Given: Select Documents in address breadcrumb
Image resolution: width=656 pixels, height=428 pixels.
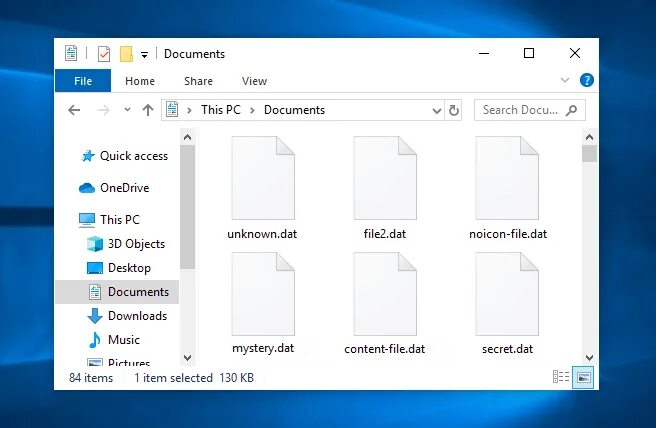Looking at the screenshot, I should pos(294,110).
